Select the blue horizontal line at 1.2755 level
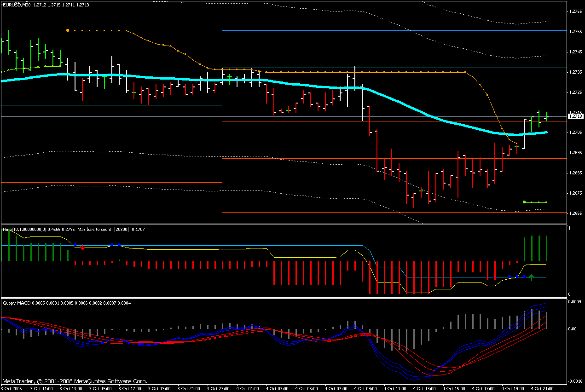Image resolution: width=585 pixels, height=392 pixels. 394,30
